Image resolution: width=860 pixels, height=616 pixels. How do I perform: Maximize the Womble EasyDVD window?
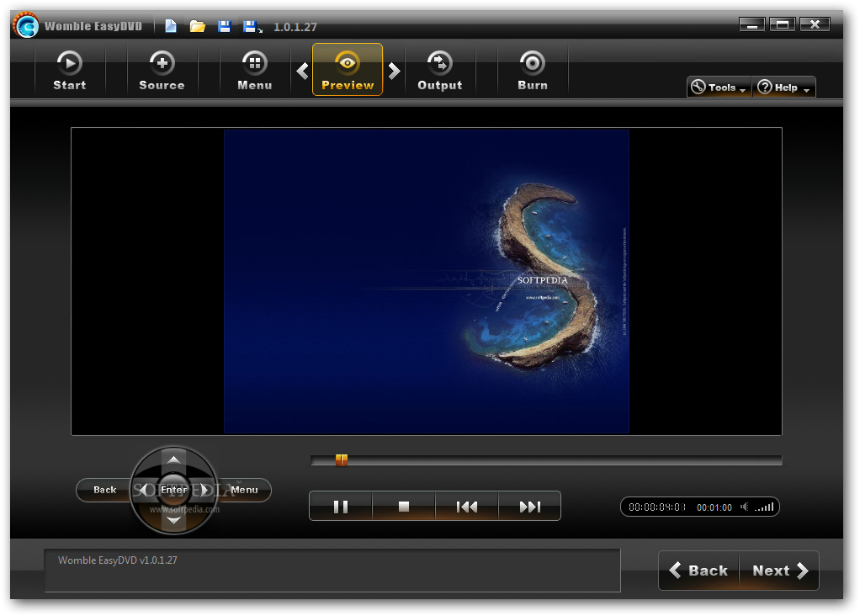pos(783,24)
